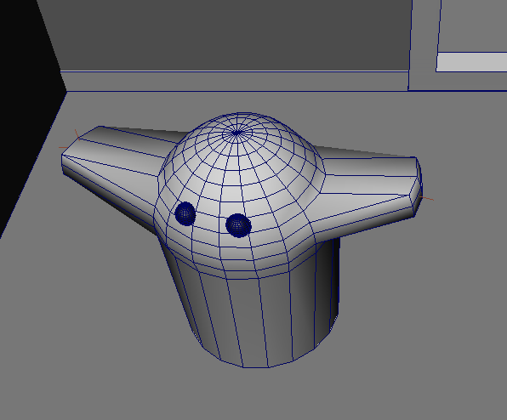Click the pole vertex atop the dome
507x420 pixels.
[x=236, y=133]
